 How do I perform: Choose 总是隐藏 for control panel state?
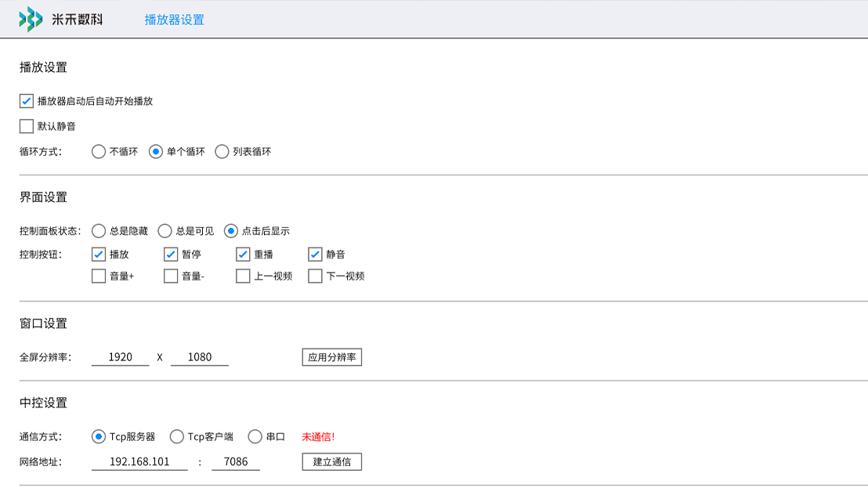(x=99, y=231)
